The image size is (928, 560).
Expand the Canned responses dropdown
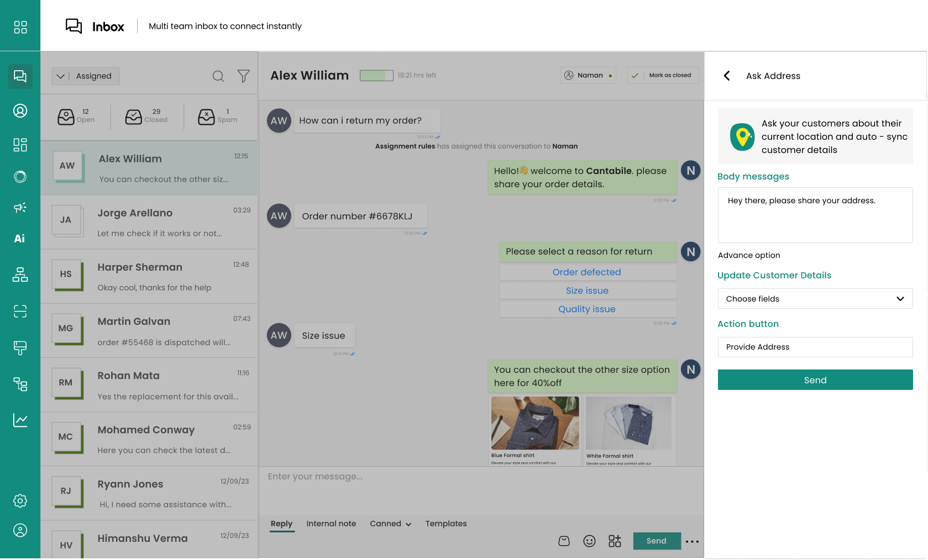tap(390, 524)
